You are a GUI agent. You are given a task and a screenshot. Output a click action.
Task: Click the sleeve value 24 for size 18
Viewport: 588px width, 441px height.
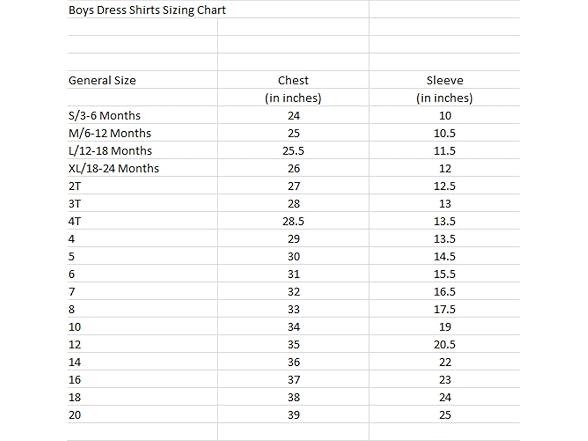[x=445, y=398]
